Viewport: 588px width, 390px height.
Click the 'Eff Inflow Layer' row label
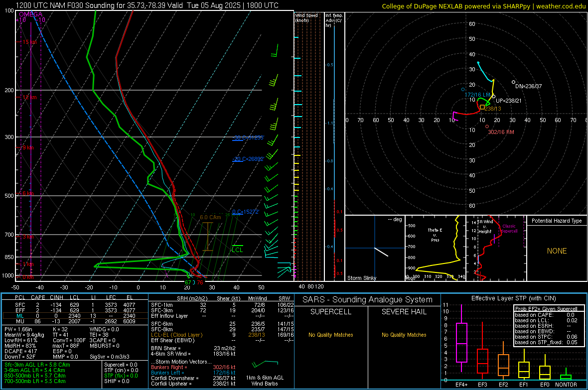tap(169, 316)
